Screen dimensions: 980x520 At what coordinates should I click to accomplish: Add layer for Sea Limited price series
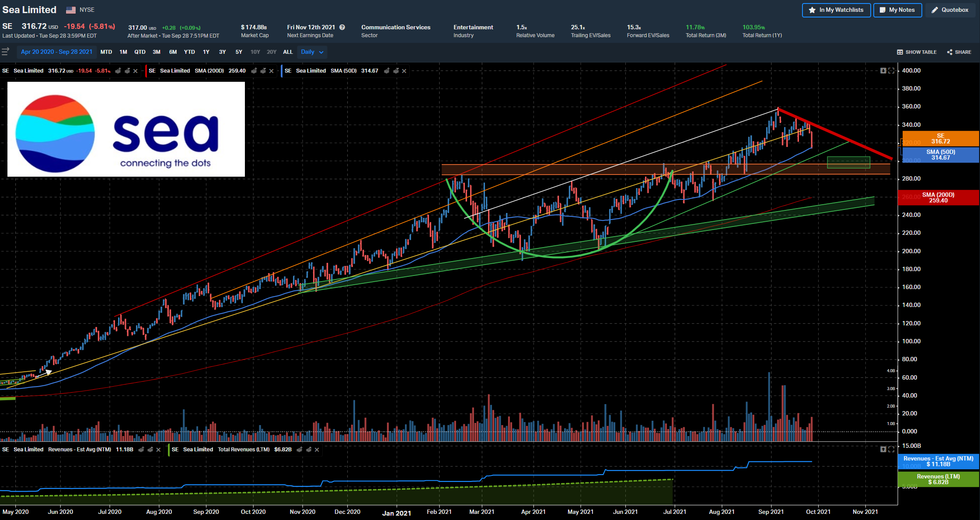118,71
